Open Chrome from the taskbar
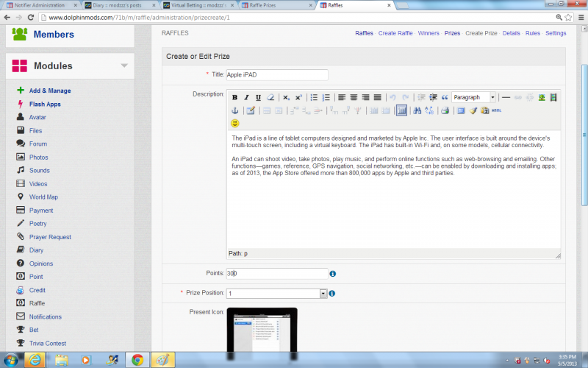Image resolution: width=588 pixels, height=368 pixels. point(137,360)
